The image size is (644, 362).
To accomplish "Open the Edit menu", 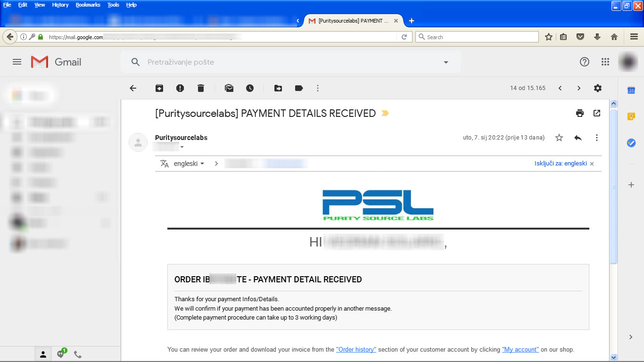I will (x=23, y=5).
